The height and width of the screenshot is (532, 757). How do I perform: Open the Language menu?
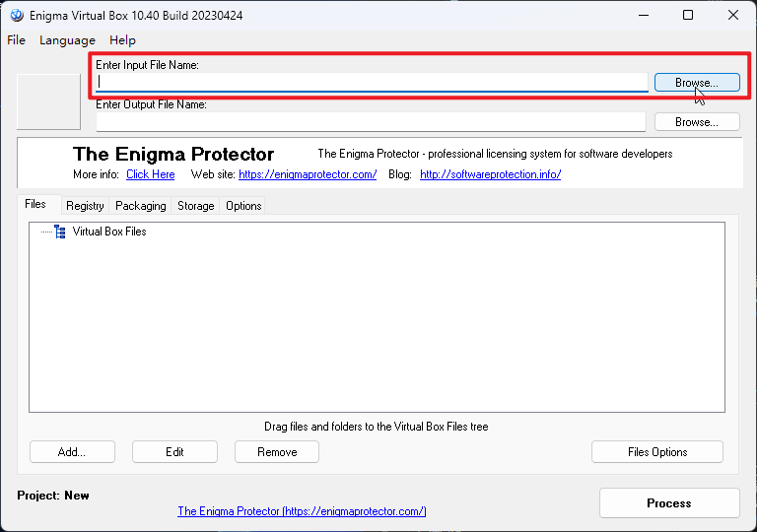tap(67, 40)
